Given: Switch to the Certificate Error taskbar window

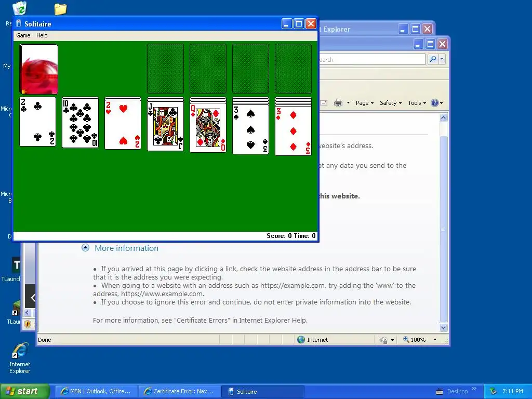Looking at the screenshot, I should [179, 391].
